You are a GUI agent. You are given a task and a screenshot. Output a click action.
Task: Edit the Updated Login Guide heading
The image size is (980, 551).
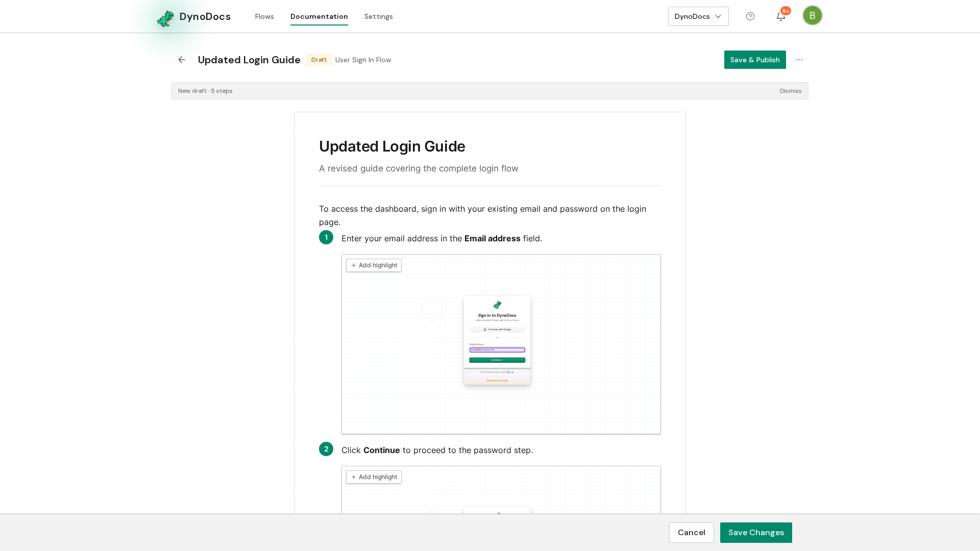[392, 146]
